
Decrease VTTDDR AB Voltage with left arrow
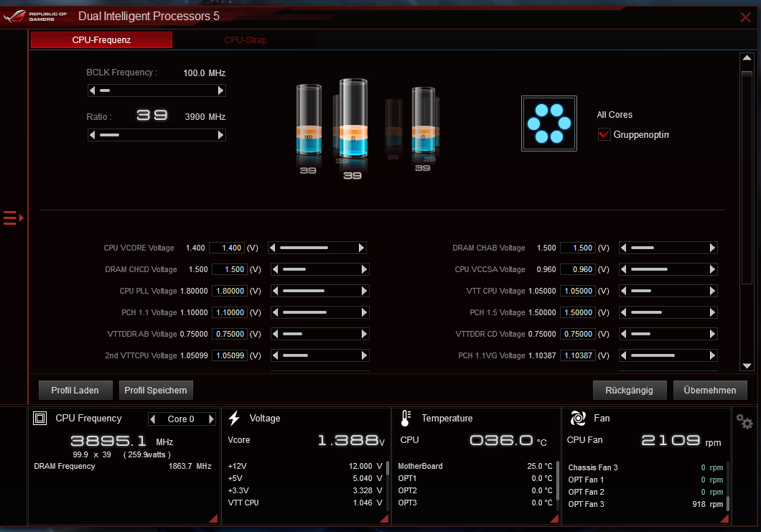276,334
